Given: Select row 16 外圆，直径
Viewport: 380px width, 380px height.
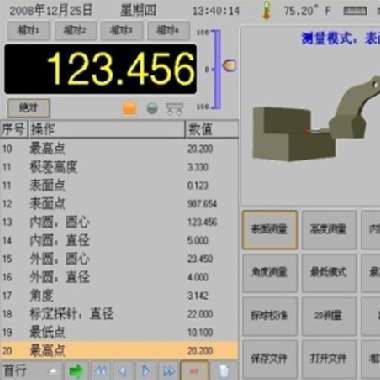Looking at the screenshot, I should pos(119,277).
